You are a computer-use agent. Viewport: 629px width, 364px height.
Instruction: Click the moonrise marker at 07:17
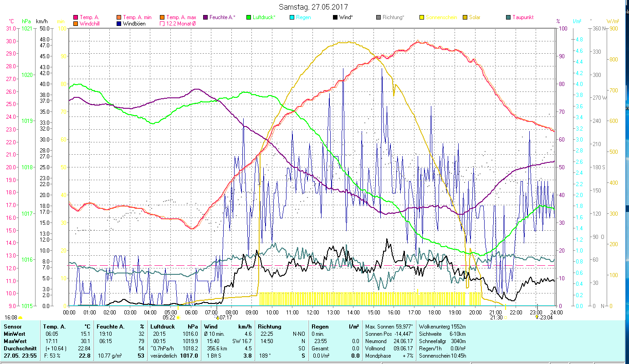tap(218, 318)
